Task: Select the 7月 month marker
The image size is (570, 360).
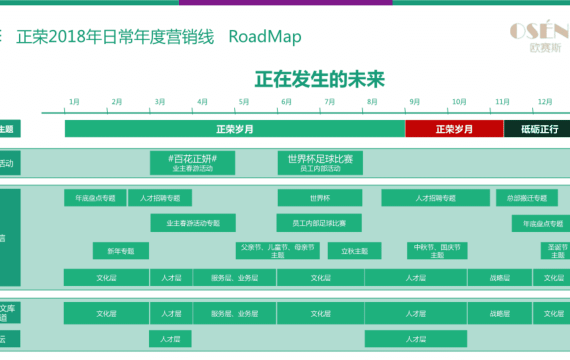Action: coord(330,101)
